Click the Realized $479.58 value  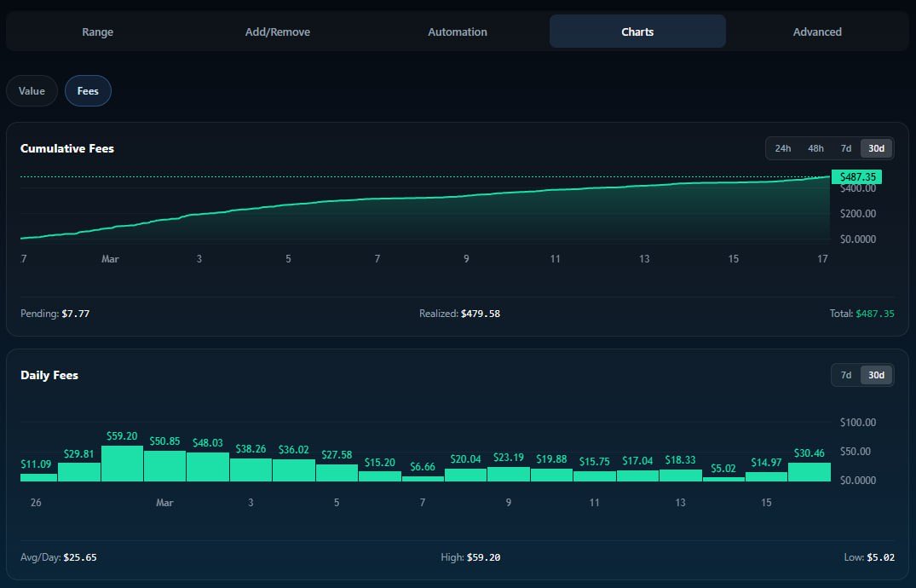click(x=481, y=314)
